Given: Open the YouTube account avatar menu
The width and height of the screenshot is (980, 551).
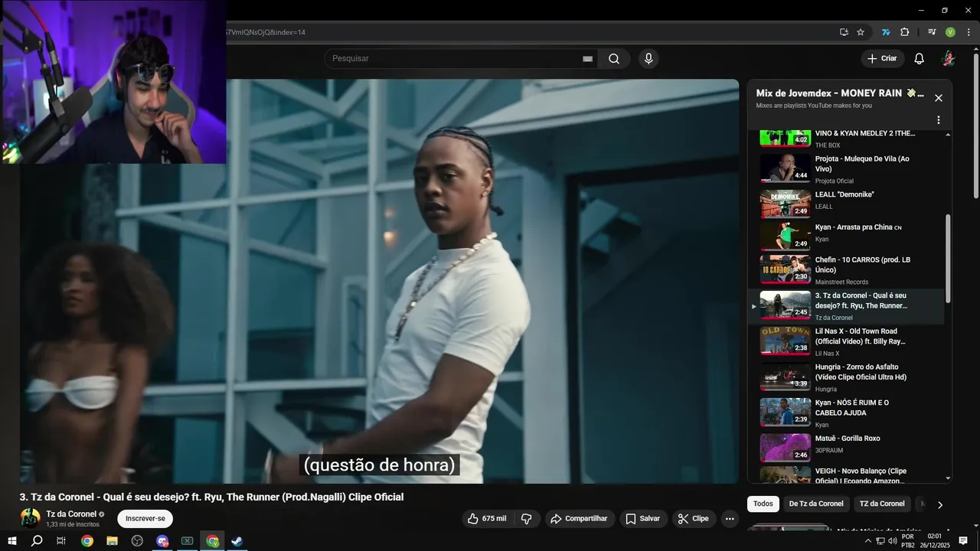Looking at the screenshot, I should (949, 59).
